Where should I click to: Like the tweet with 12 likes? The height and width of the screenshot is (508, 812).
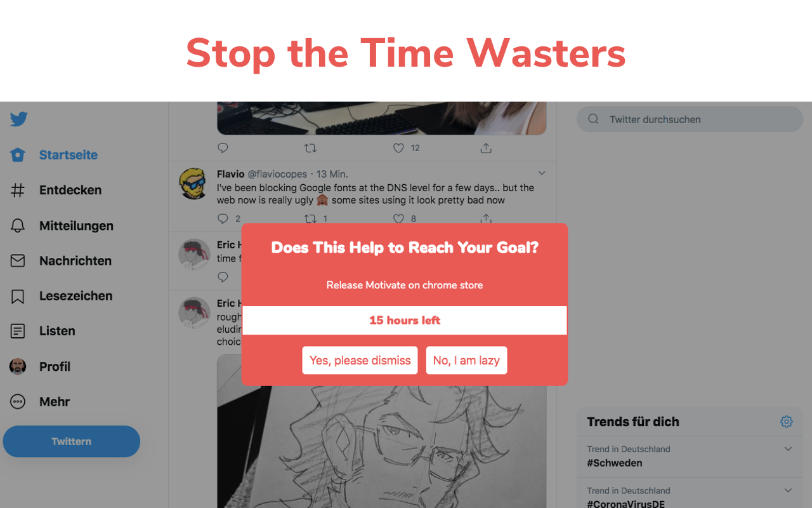398,148
